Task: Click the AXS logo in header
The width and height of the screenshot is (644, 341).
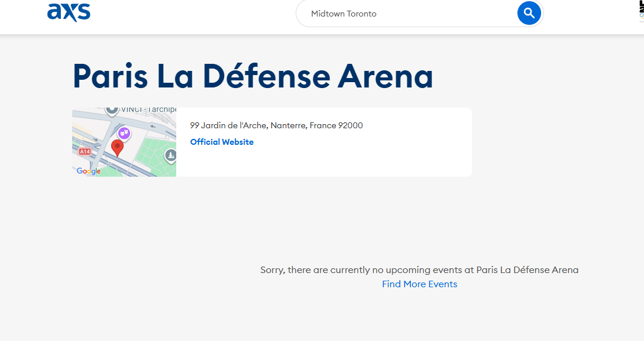Action: point(69,12)
